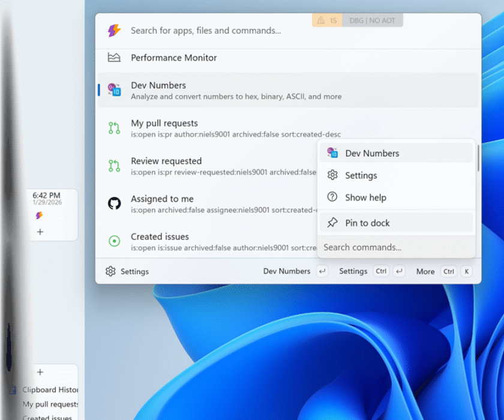Click the warning badge showing 15
This screenshot has width=504, height=420.
coord(327,20)
